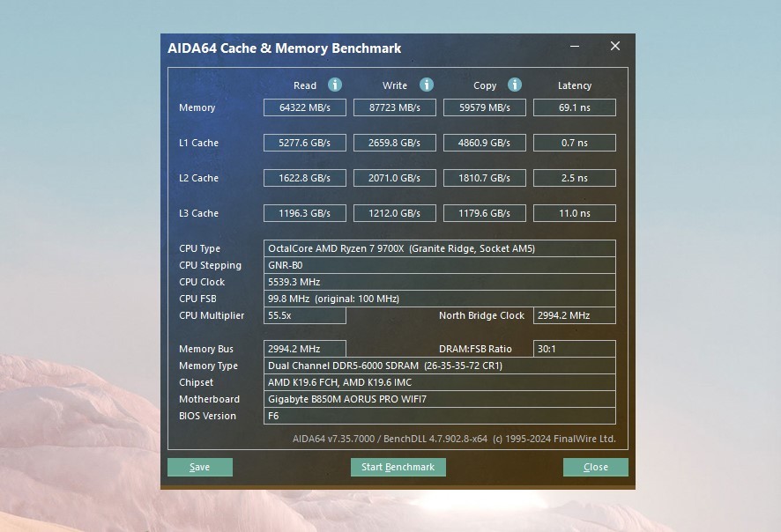Click the Memory row label
781x532 pixels.
pyautogui.click(x=197, y=107)
